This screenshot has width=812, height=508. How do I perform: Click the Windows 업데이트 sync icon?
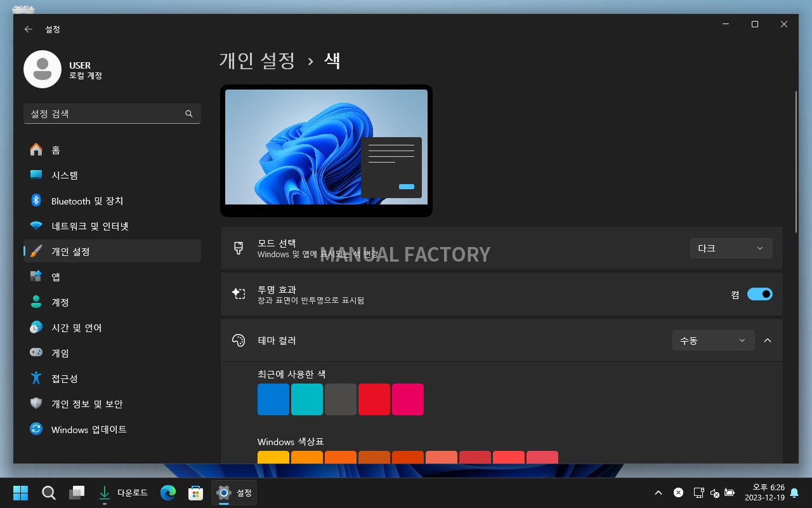point(36,429)
